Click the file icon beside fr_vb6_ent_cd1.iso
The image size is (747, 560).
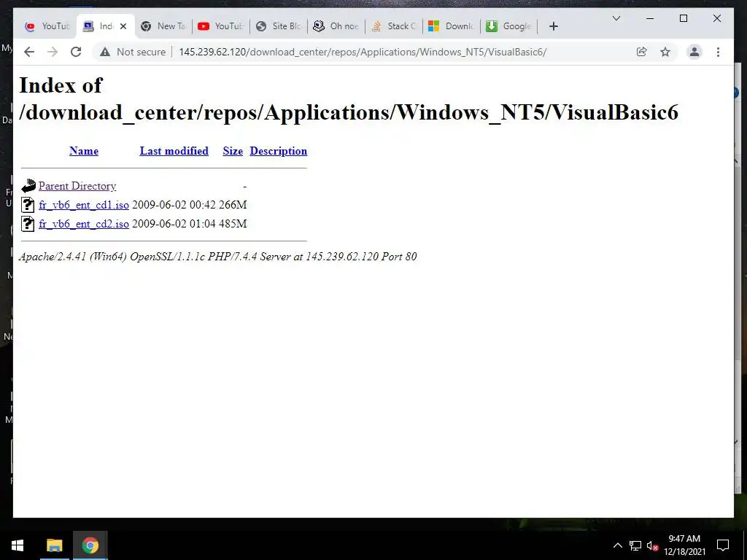[x=28, y=205]
